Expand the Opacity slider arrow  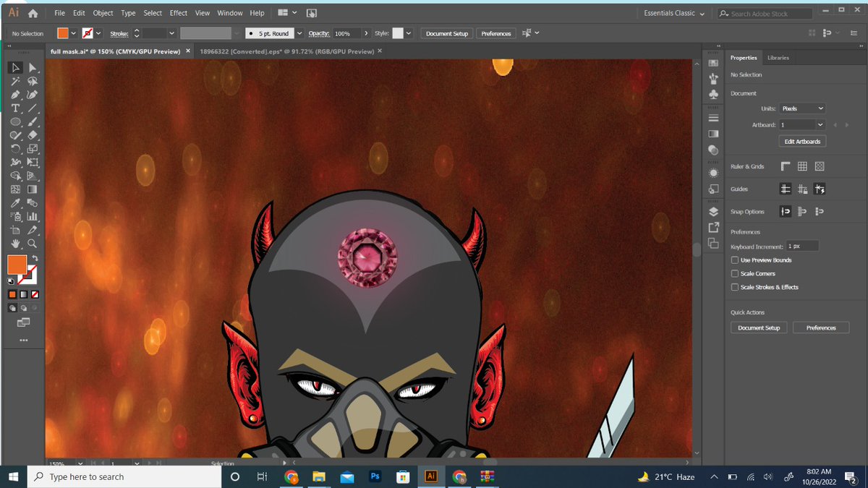click(366, 33)
